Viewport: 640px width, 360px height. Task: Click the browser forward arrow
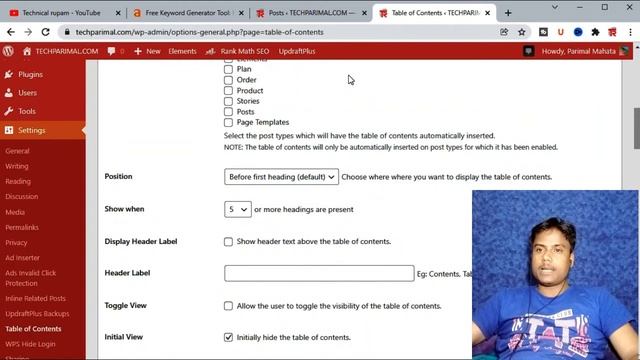[x=28, y=32]
